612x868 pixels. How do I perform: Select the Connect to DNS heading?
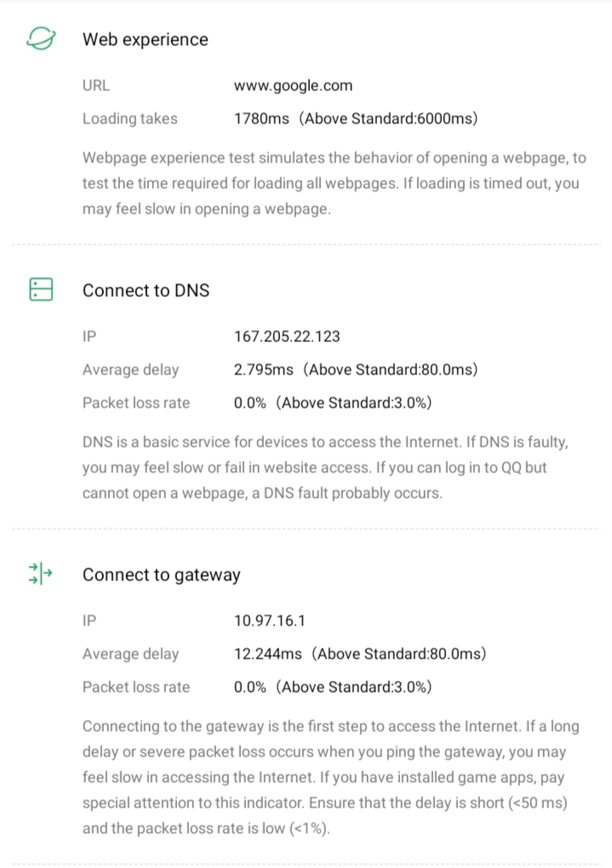tap(146, 290)
